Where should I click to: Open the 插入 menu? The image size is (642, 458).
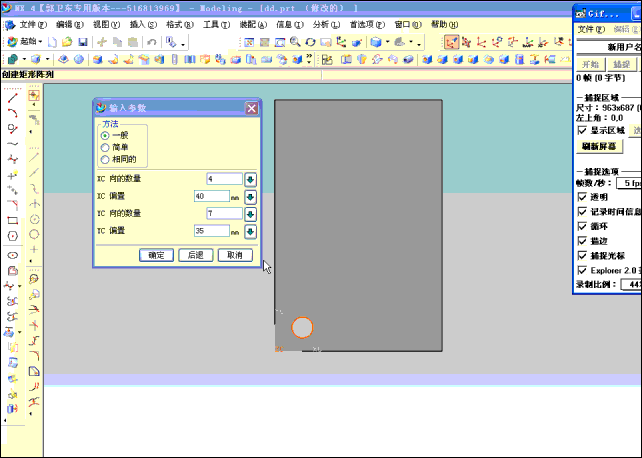pos(143,25)
